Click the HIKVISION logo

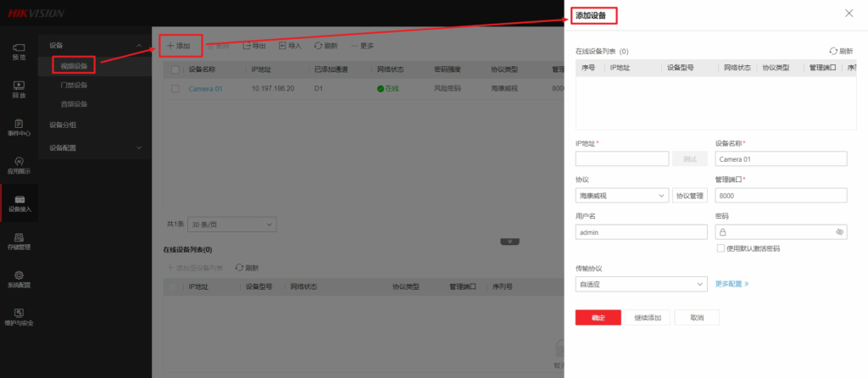(36, 14)
